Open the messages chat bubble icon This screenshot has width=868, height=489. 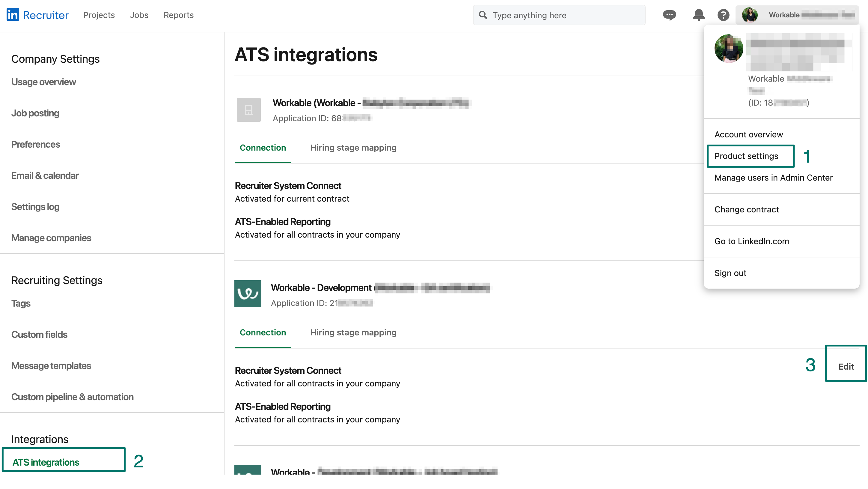(669, 15)
